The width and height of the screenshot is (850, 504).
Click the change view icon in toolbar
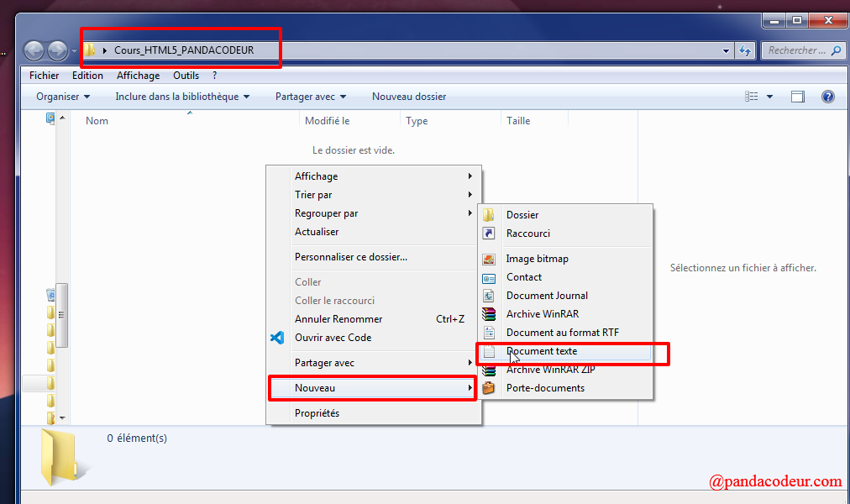click(x=752, y=97)
